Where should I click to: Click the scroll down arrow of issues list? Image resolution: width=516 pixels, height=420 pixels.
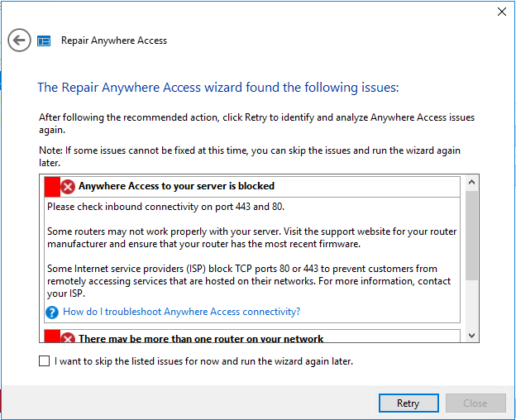pos(471,336)
